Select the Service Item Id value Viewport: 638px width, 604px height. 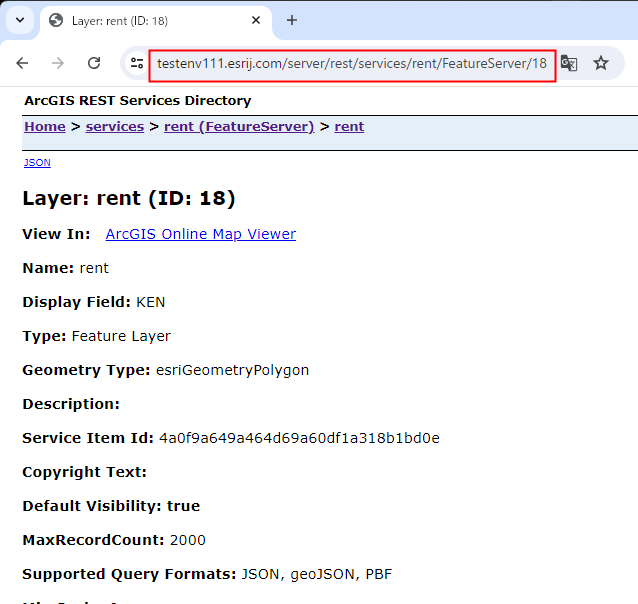[299, 438]
